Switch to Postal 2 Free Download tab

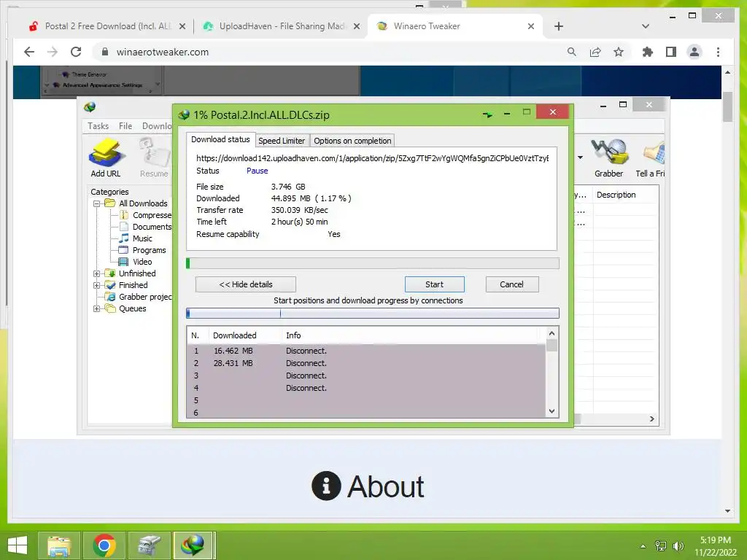click(108, 26)
